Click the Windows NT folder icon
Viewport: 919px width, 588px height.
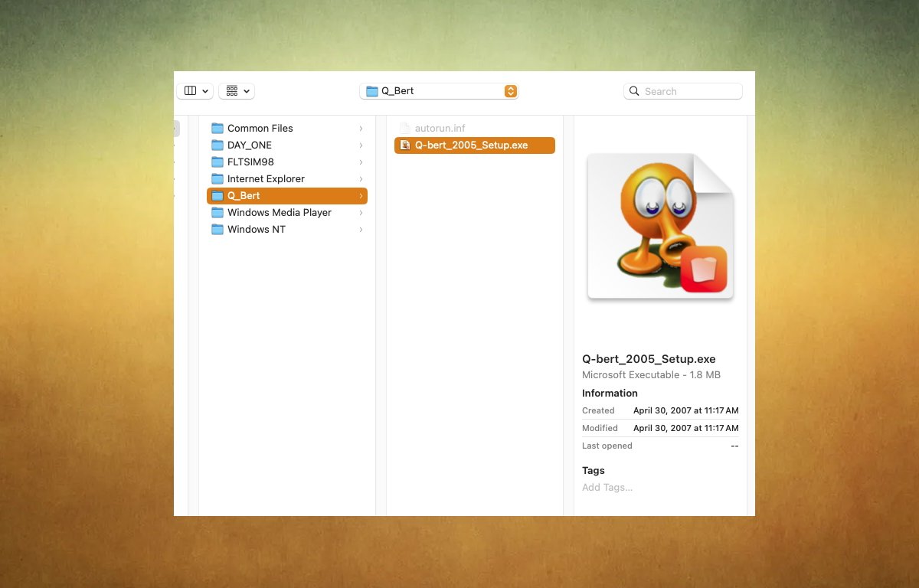click(217, 229)
